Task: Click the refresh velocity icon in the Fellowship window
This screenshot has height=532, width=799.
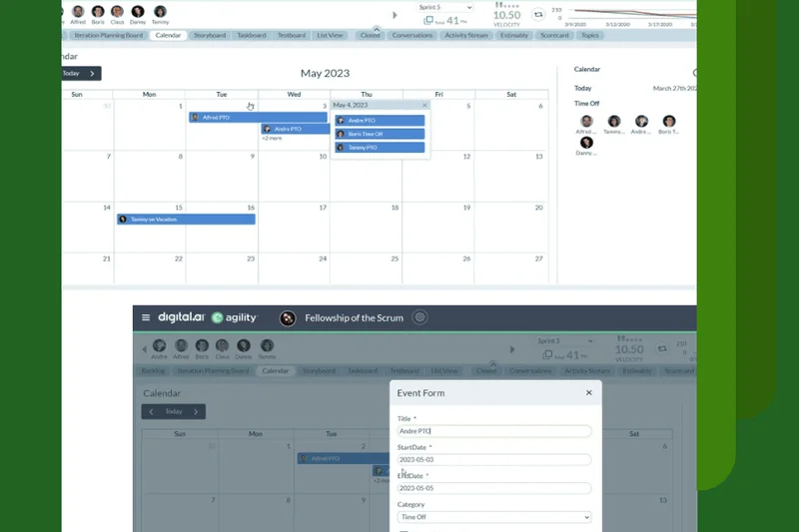Action: click(662, 348)
